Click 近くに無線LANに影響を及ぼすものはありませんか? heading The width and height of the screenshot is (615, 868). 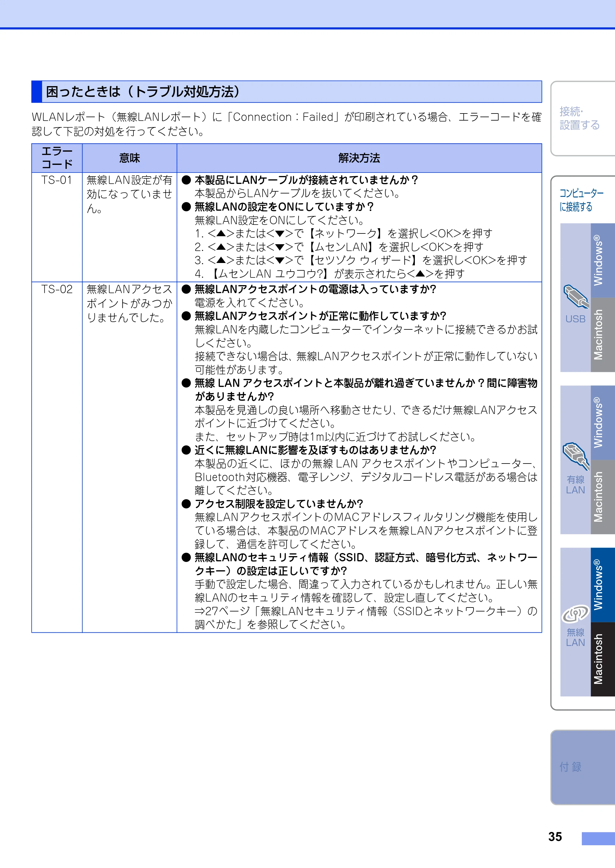[x=315, y=450]
